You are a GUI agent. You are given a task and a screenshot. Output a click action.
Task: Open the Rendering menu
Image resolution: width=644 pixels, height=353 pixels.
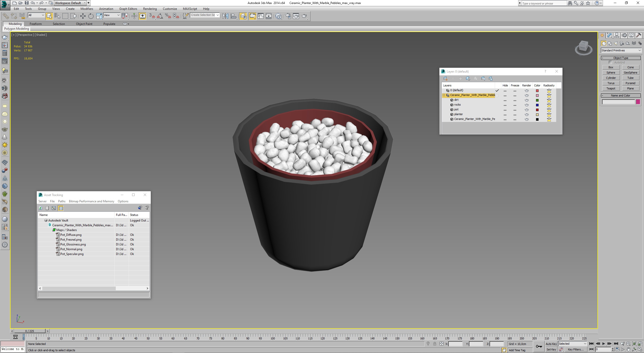point(150,9)
